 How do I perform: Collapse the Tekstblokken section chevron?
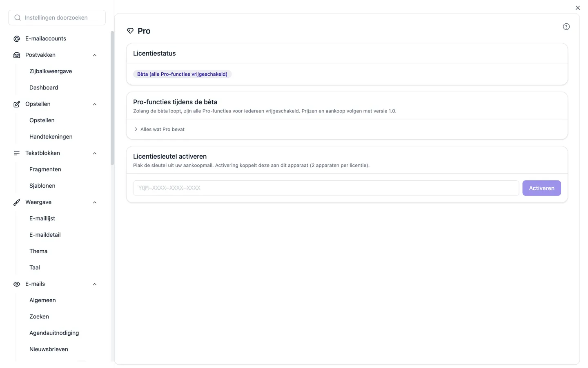[x=95, y=153]
